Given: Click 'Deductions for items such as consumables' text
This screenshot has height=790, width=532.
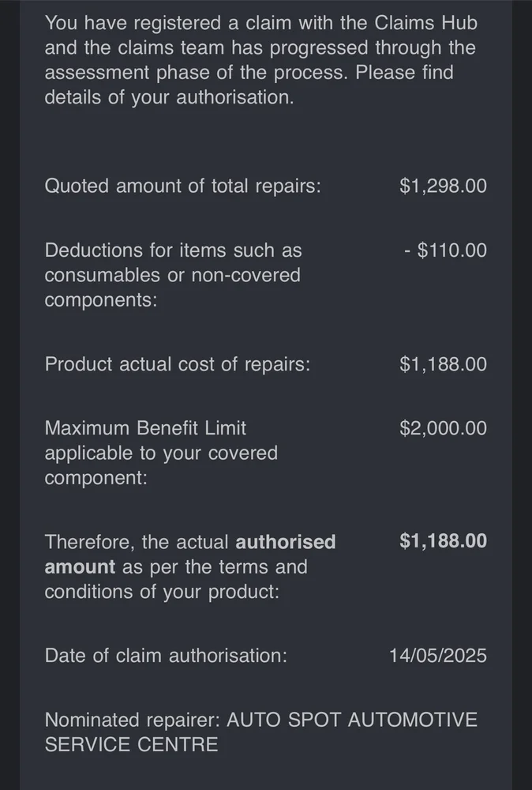Looking at the screenshot, I should [x=173, y=251].
